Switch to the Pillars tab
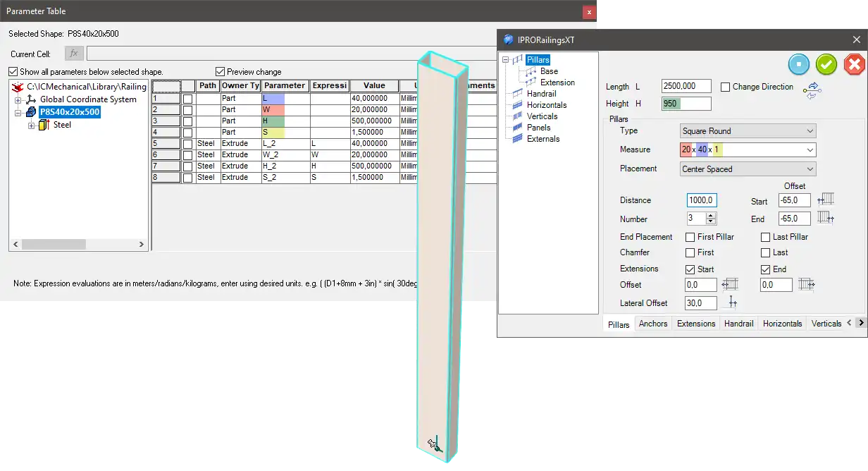Image resolution: width=868 pixels, height=471 pixels. [x=619, y=324]
